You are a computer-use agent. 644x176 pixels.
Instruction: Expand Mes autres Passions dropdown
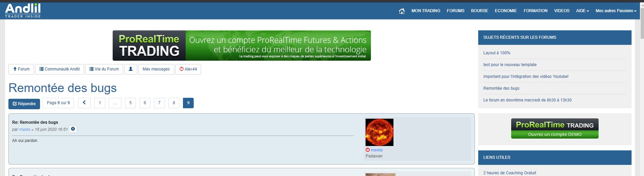pyautogui.click(x=616, y=11)
